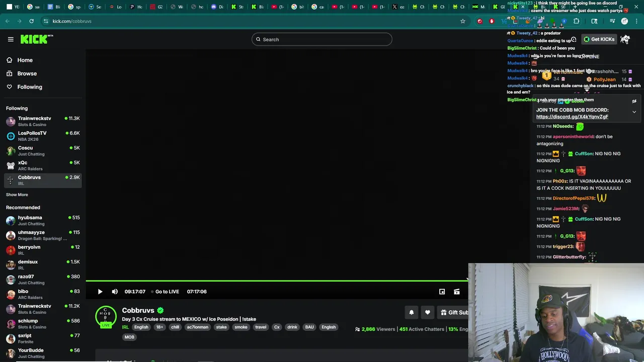
Task: Click the address bar showing kick.com/cobbruvs
Action: click(x=252, y=21)
